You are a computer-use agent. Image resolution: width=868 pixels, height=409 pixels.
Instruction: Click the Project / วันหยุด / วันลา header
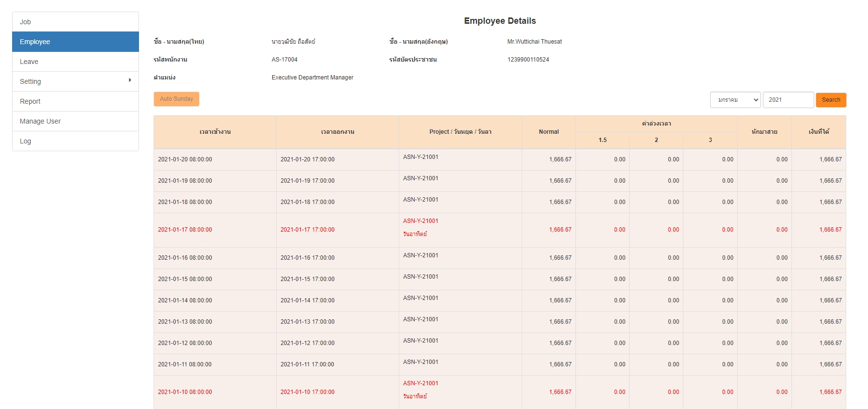pyautogui.click(x=460, y=132)
